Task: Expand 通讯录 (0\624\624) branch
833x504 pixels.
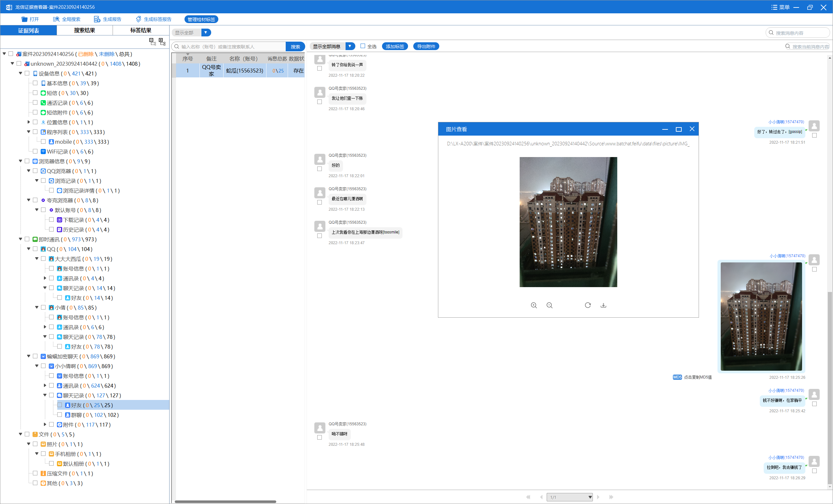Action: 45,385
